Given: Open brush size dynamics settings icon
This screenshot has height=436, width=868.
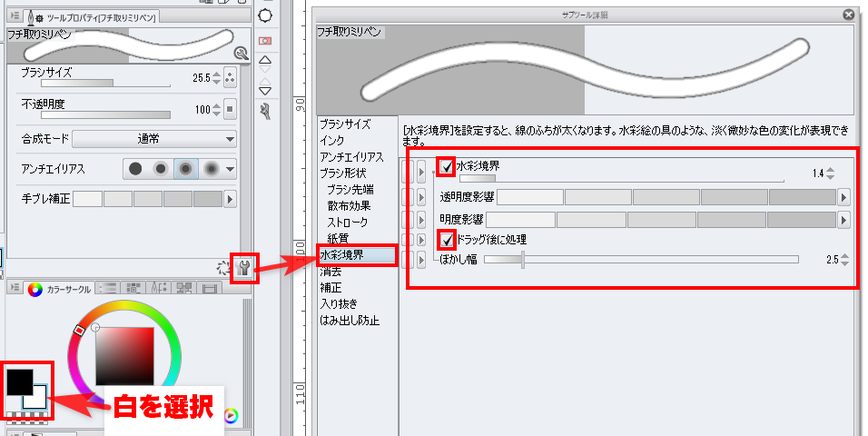Looking at the screenshot, I should [231, 78].
